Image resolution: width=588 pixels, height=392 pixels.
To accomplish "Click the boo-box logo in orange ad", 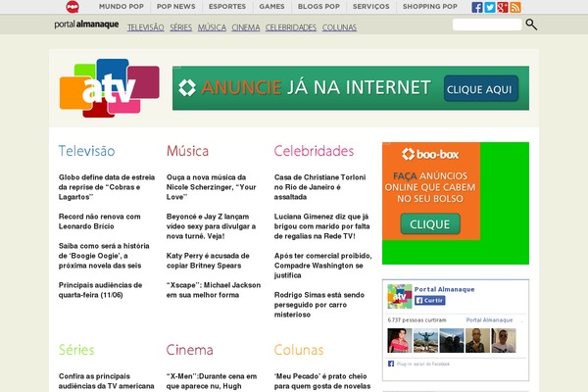I will (430, 154).
